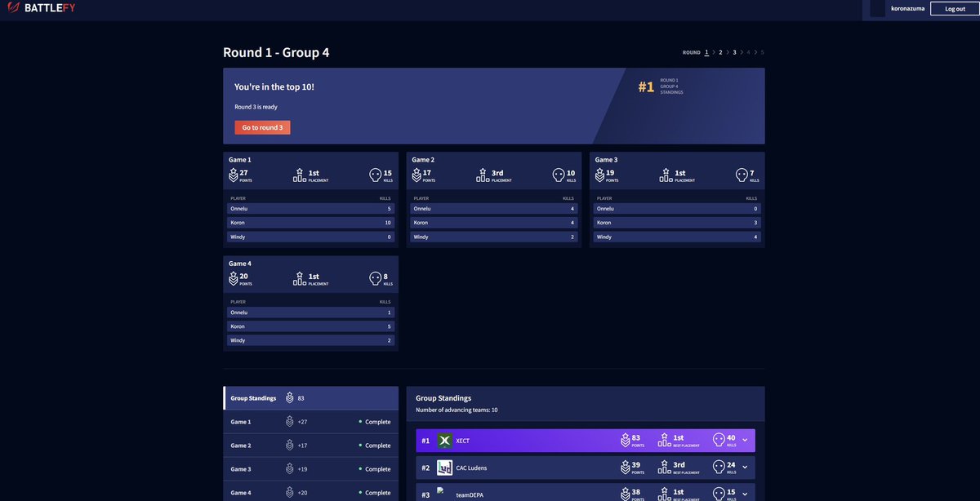Screen dimensions: 980x501
Task: Click Onnelu's row in Game 3
Action: [x=677, y=209]
